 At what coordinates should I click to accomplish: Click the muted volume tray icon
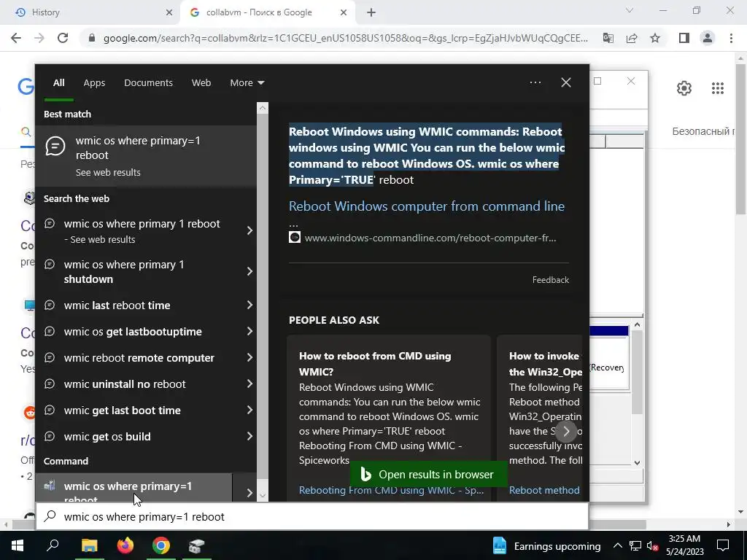point(652,545)
